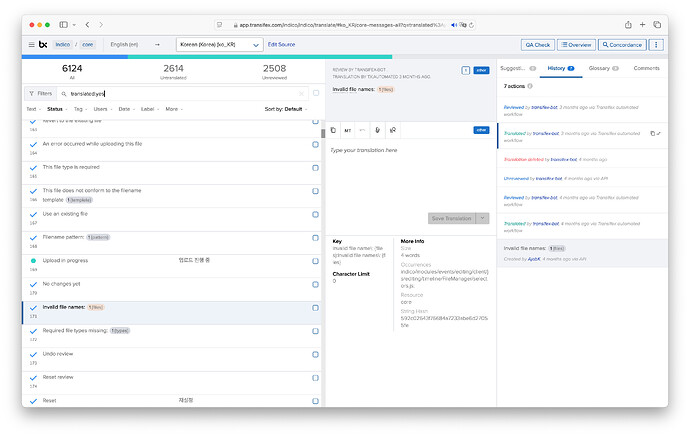Click the Overview button
Viewport: 690px width, 435px height.
[x=576, y=44]
